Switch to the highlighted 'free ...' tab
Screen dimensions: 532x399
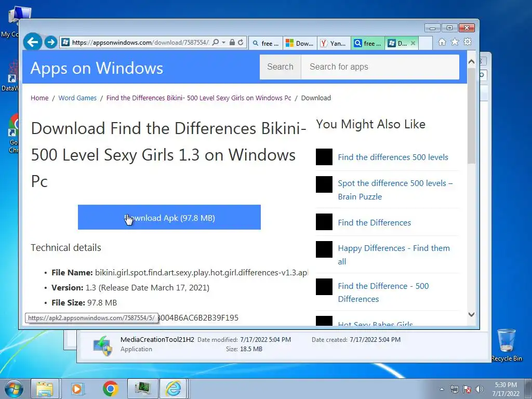pos(368,43)
